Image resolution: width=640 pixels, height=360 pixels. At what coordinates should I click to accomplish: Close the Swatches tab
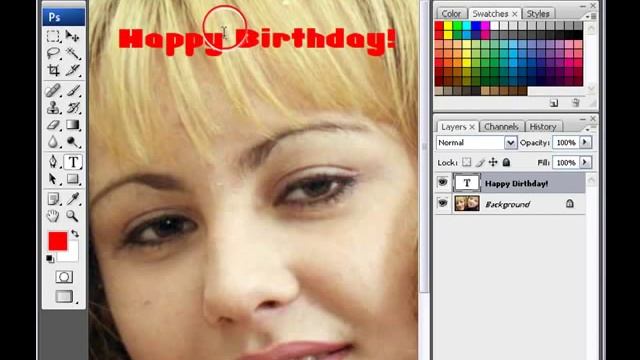tap(515, 14)
